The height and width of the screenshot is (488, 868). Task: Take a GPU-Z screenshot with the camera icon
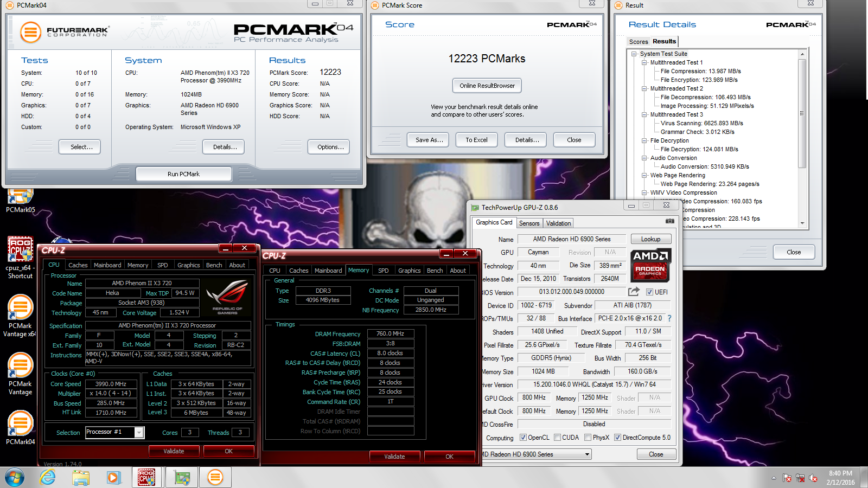tap(670, 221)
